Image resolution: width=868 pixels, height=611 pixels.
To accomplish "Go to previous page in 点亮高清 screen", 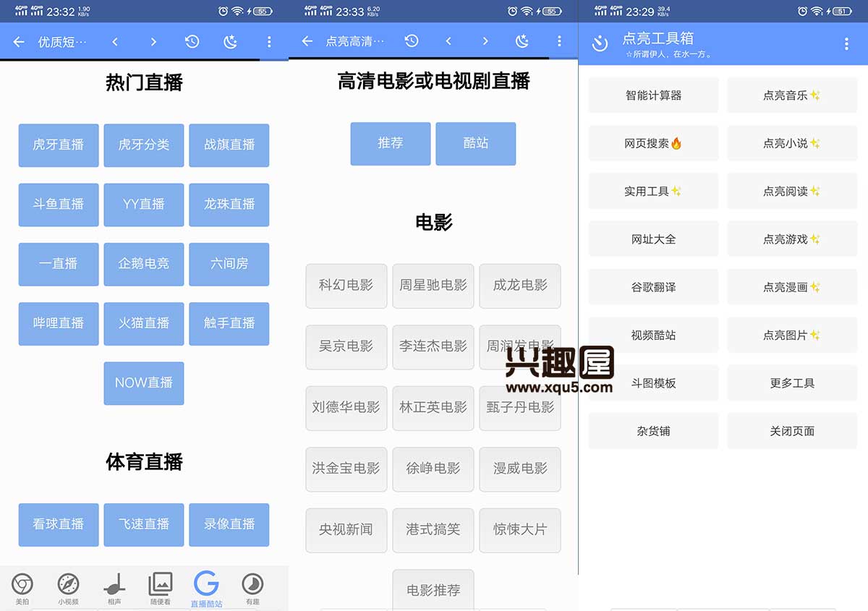I will click(448, 41).
